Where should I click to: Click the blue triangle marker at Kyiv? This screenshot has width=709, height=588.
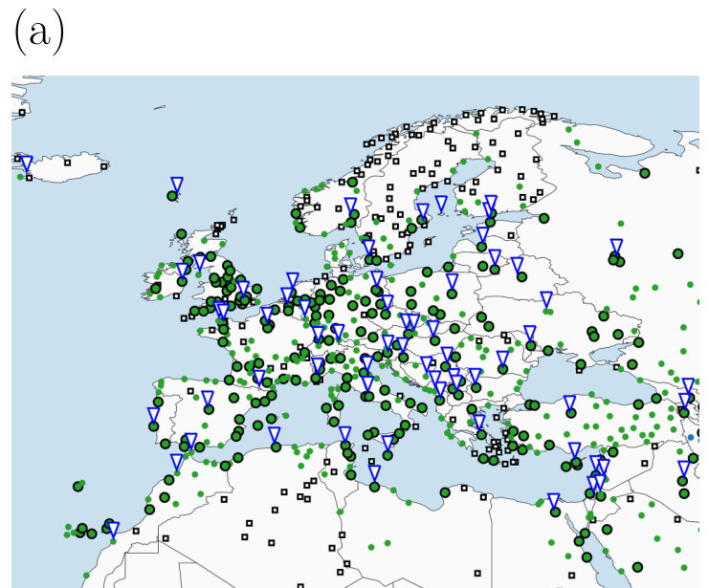coord(546,299)
